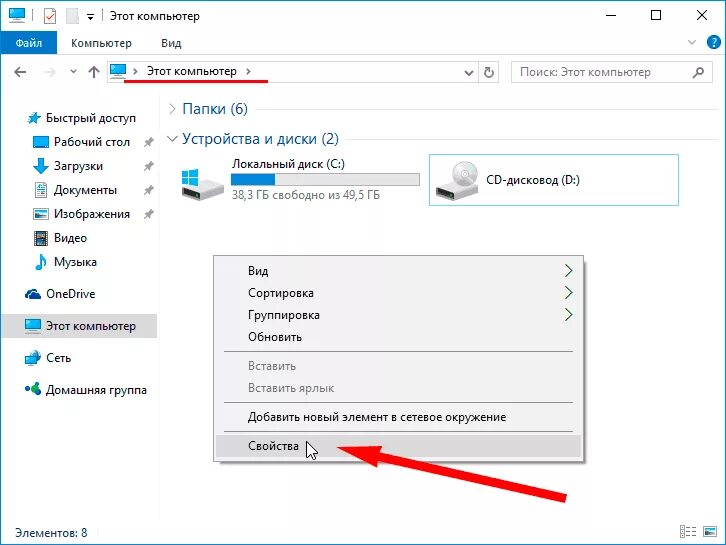Refresh the view with address bar button

[x=488, y=72]
